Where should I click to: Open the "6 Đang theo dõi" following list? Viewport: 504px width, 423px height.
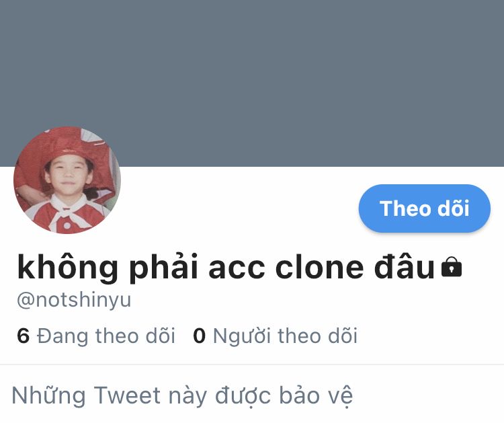(96, 336)
